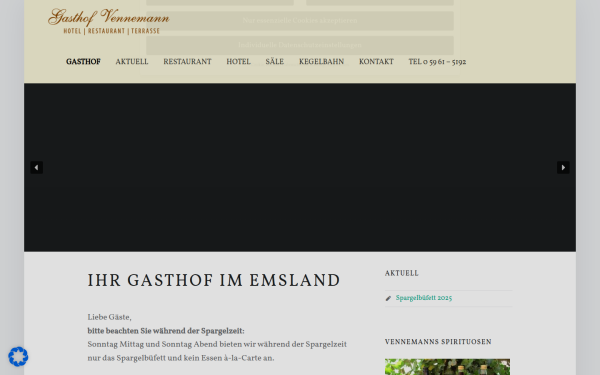Image resolution: width=600 pixels, height=375 pixels.
Task: Advance slideshow with right arrow
Action: tap(563, 168)
